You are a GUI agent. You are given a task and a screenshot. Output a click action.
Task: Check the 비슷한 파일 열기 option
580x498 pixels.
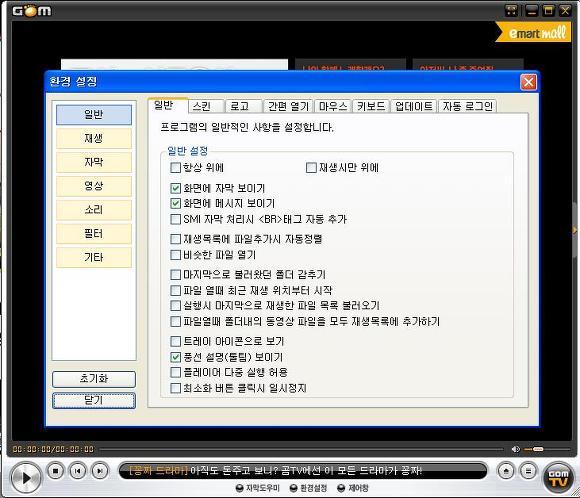[x=175, y=255]
